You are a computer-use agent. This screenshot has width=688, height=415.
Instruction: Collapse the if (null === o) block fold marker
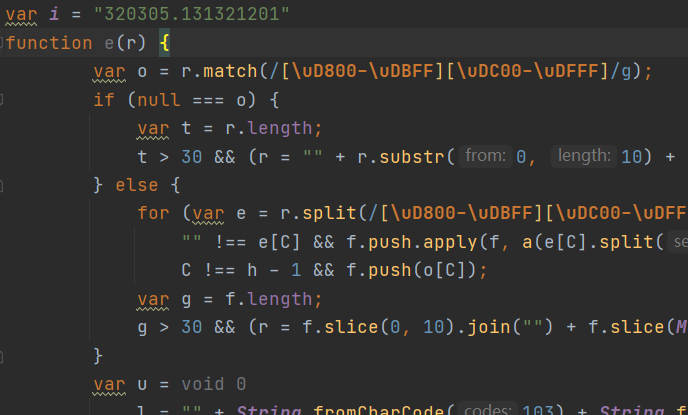point(1,100)
